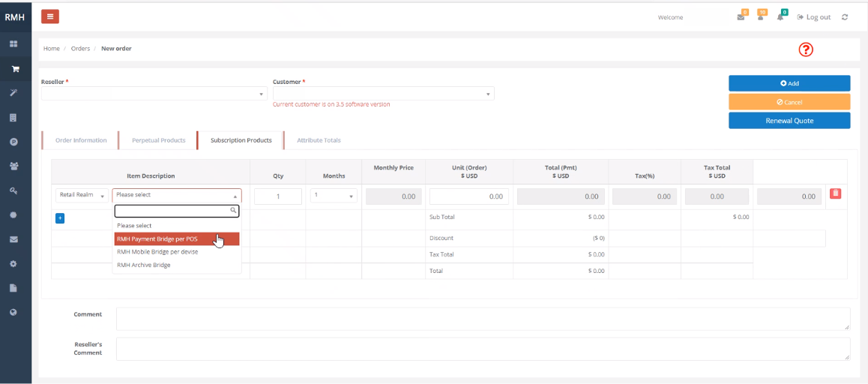This screenshot has height=384, width=868.
Task: Open the shopping cart orders sidebar icon
Action: (x=14, y=69)
